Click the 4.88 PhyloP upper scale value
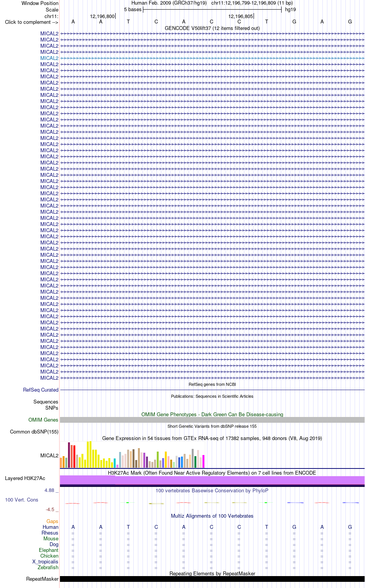This screenshot has height=588, width=365. click(49, 490)
